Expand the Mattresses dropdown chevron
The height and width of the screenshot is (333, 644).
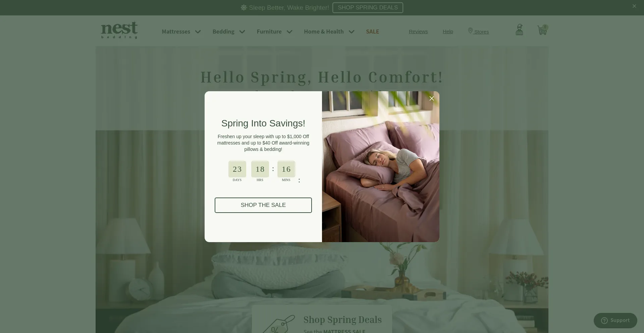[x=198, y=32]
